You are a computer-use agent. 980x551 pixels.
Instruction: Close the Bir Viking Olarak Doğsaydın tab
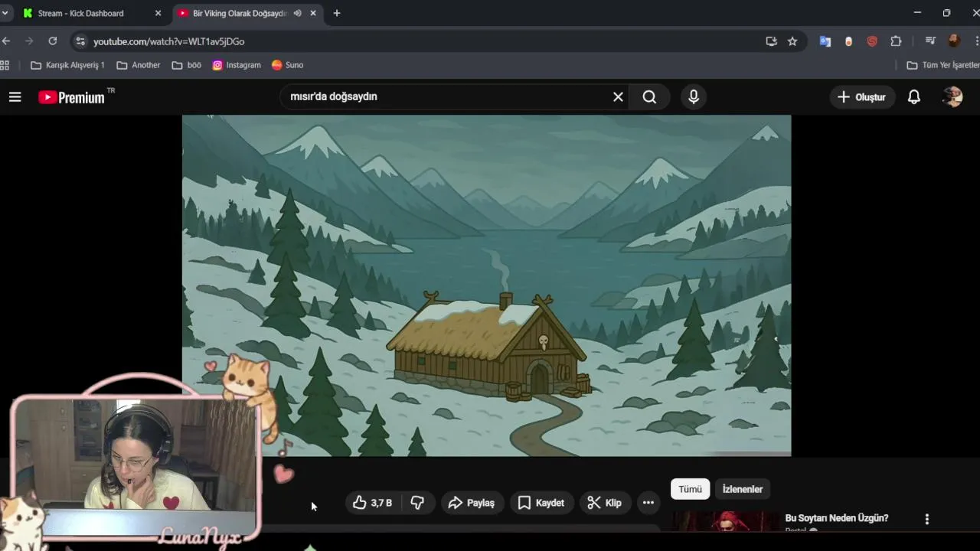point(312,13)
